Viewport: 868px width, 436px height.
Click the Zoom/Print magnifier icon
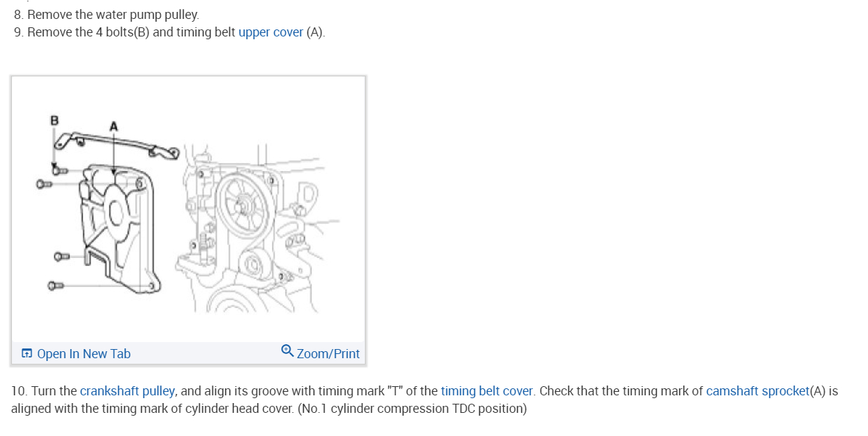click(x=287, y=350)
